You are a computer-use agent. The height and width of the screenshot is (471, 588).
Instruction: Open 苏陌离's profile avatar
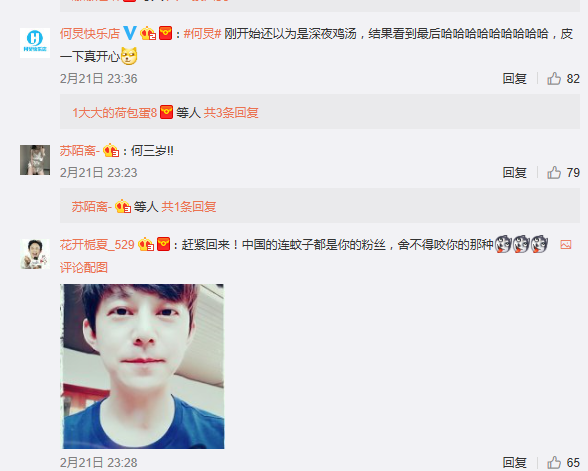[35, 160]
